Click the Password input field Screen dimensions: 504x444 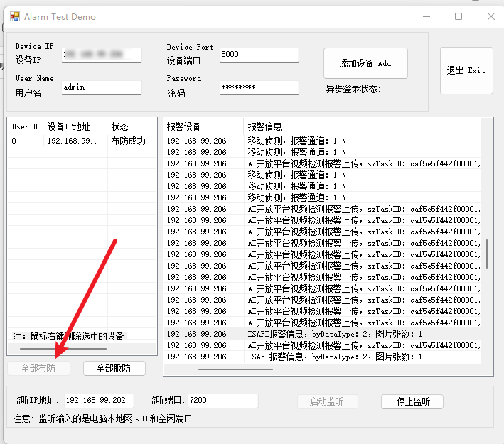[x=259, y=87]
